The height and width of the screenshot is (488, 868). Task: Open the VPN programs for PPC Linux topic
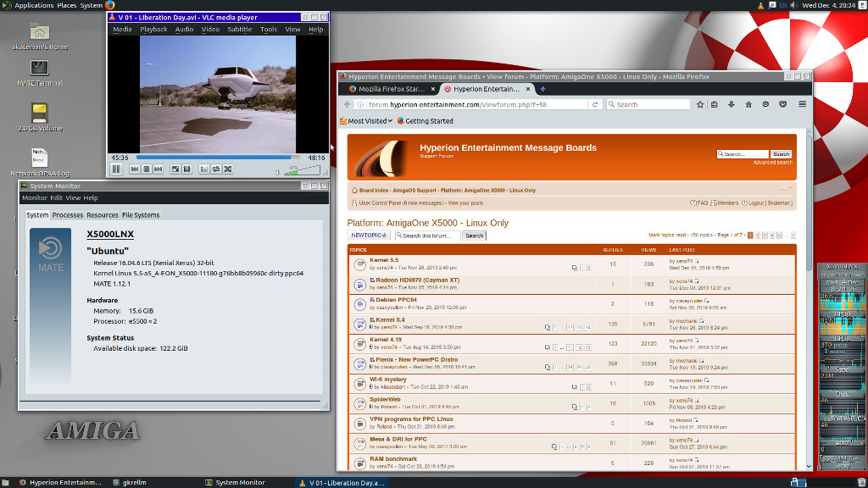pos(411,419)
